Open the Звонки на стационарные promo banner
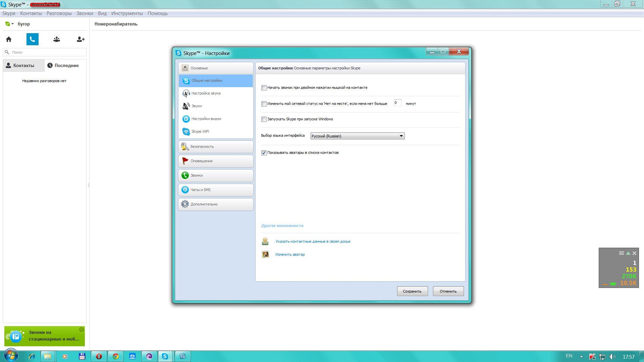The width and height of the screenshot is (644, 362). (45, 336)
